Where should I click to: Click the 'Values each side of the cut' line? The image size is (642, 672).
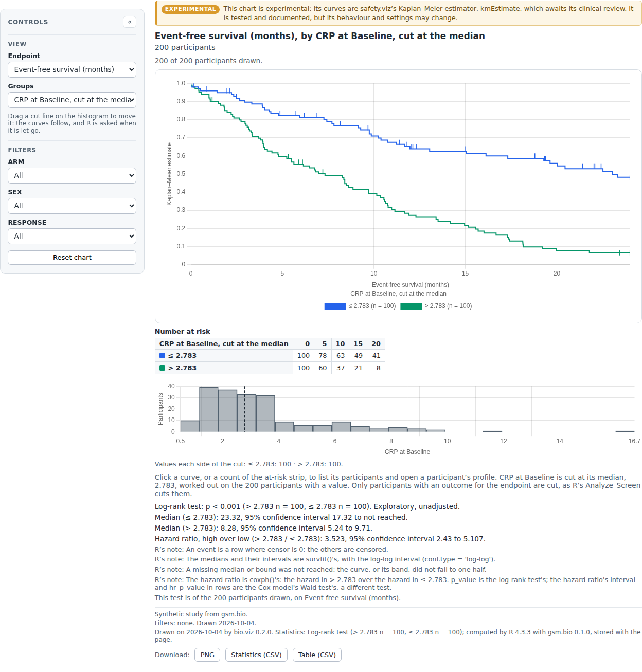pyautogui.click(x=248, y=464)
